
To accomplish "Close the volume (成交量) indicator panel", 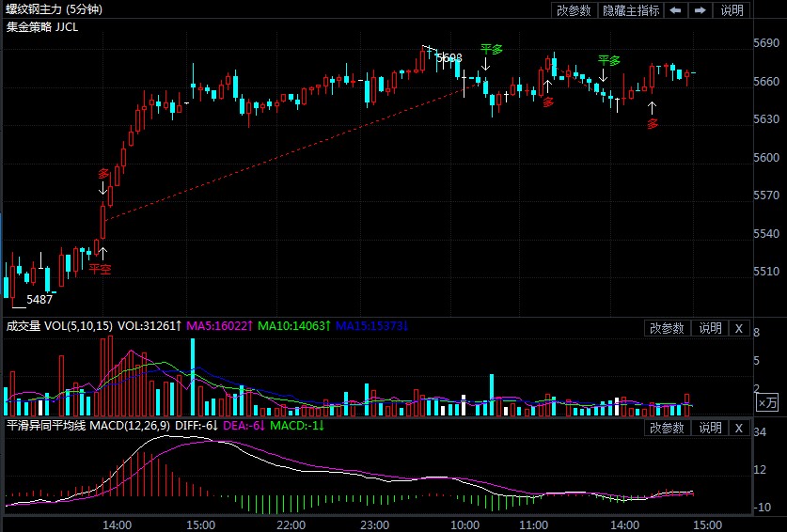I will [738, 328].
